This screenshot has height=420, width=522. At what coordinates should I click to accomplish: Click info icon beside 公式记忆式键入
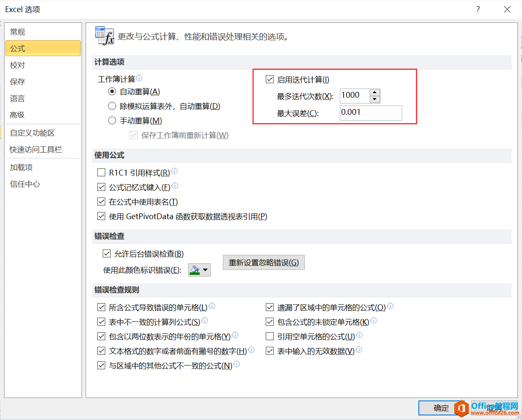(x=175, y=186)
